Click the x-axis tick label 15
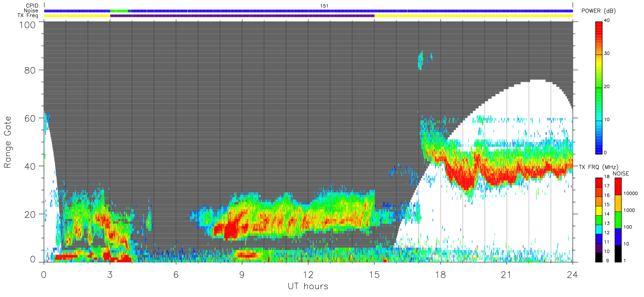644x297 pixels. 374,274
